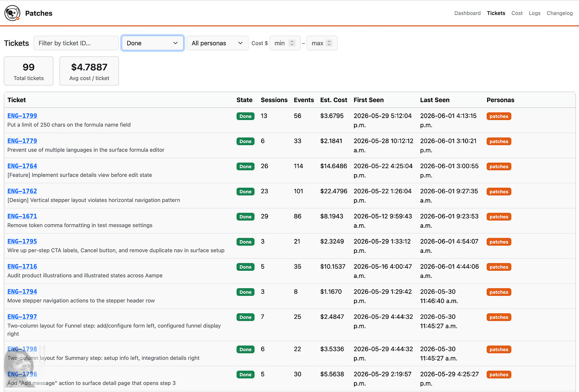Image resolution: width=579 pixels, height=392 pixels.
Task: Click the min cost input
Action: pos(285,43)
